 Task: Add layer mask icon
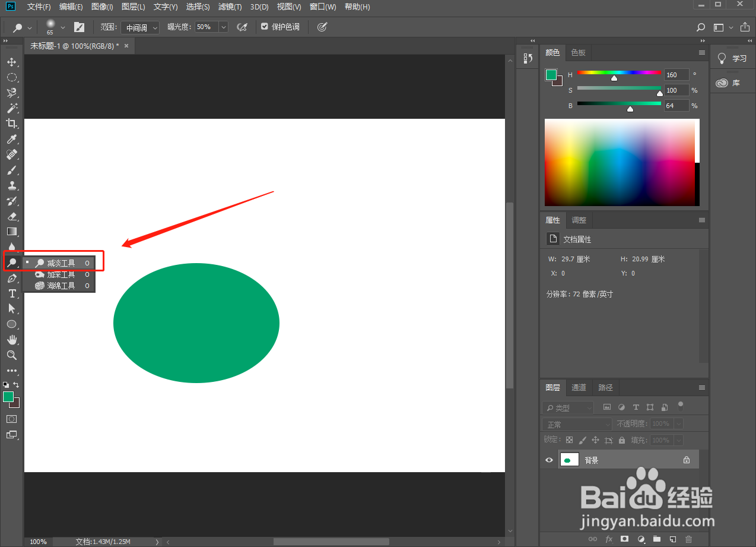pyautogui.click(x=624, y=539)
